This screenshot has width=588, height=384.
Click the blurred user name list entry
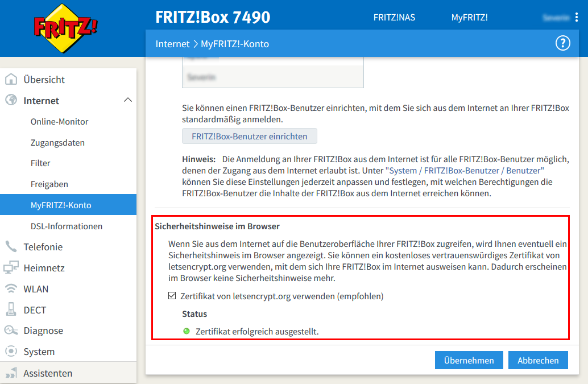[272, 77]
